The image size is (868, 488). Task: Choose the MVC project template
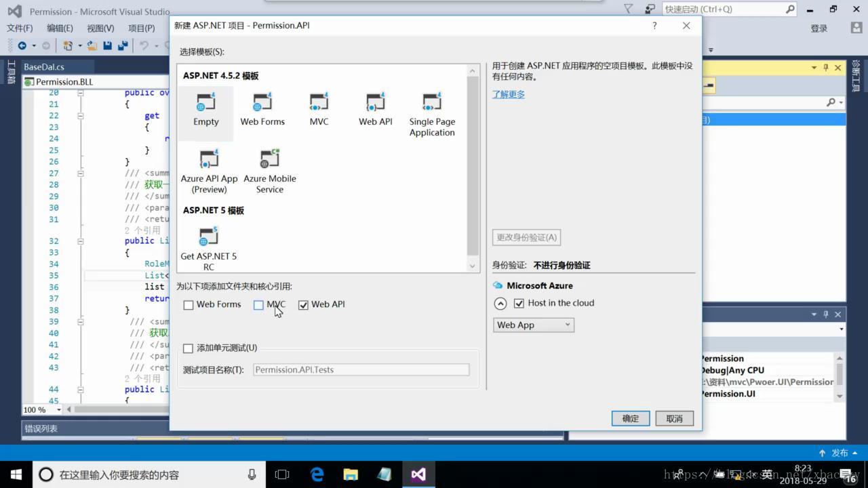[x=319, y=110]
